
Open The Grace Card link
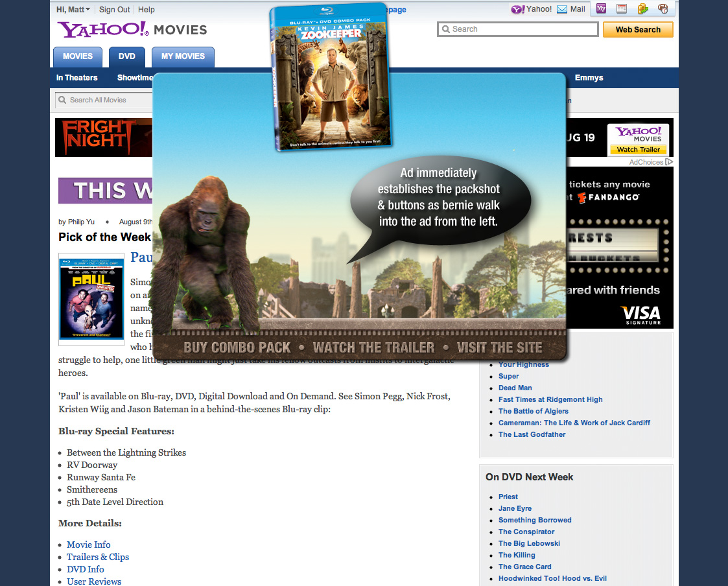tap(525, 567)
